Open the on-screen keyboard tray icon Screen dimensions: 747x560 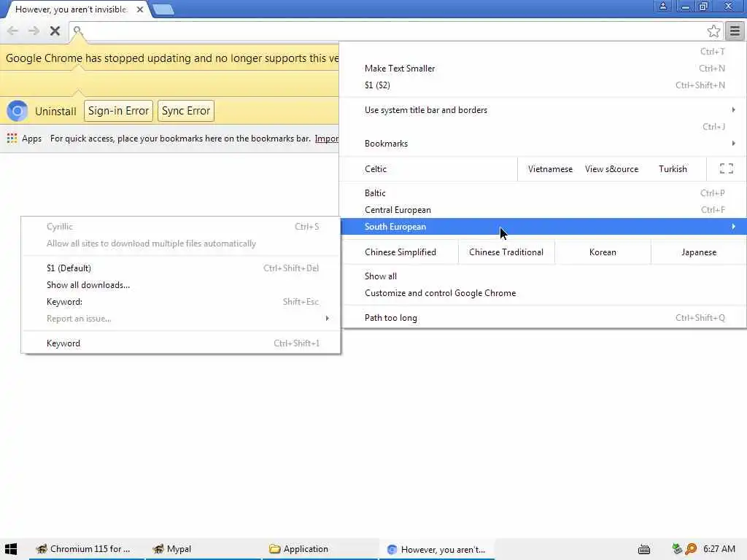pos(644,549)
